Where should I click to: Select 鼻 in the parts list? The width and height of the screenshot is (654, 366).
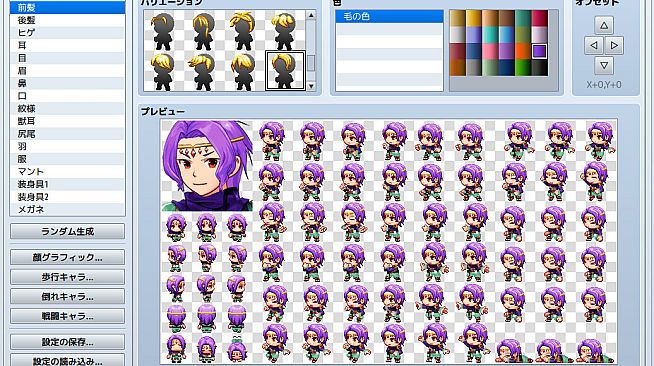point(67,83)
